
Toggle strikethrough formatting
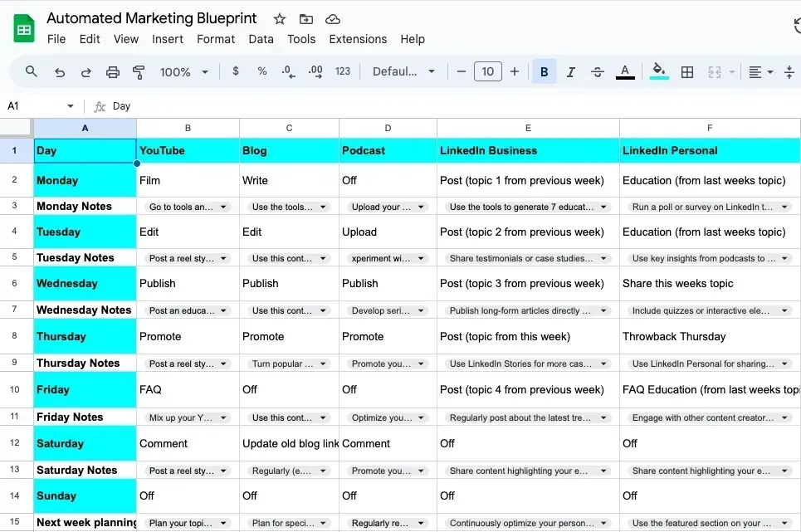click(597, 72)
